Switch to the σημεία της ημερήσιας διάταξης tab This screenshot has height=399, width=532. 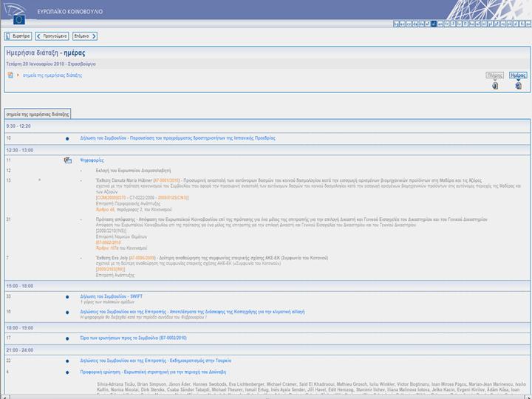[x=38, y=115]
